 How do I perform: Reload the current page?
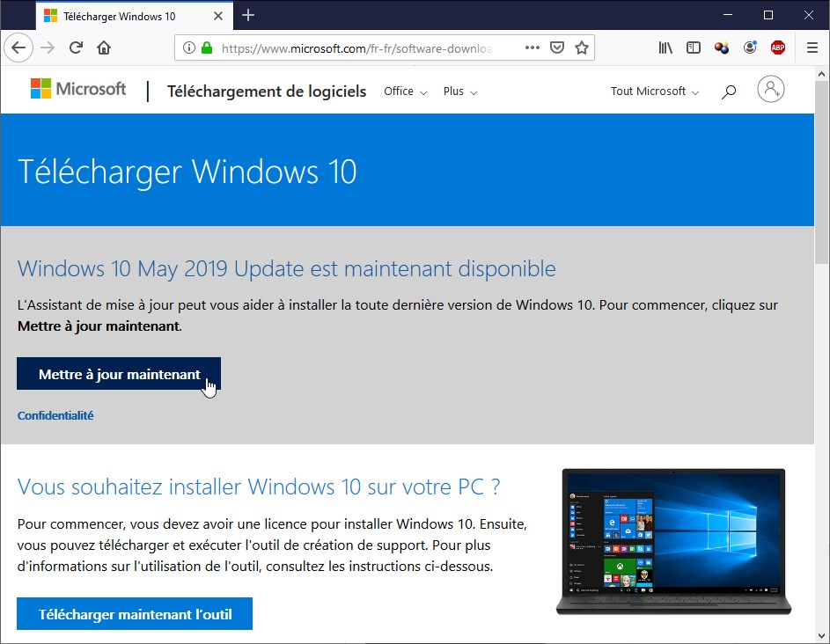(76, 48)
